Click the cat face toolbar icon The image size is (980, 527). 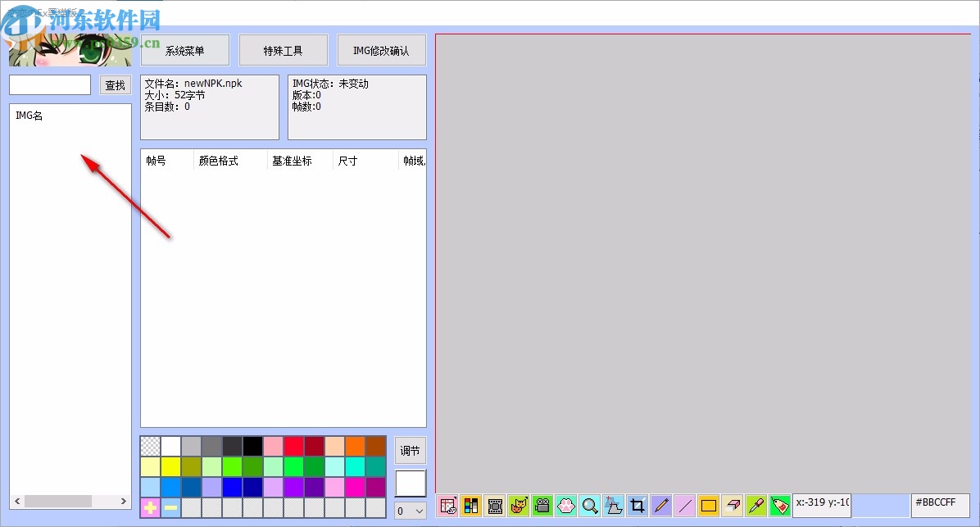tap(519, 506)
